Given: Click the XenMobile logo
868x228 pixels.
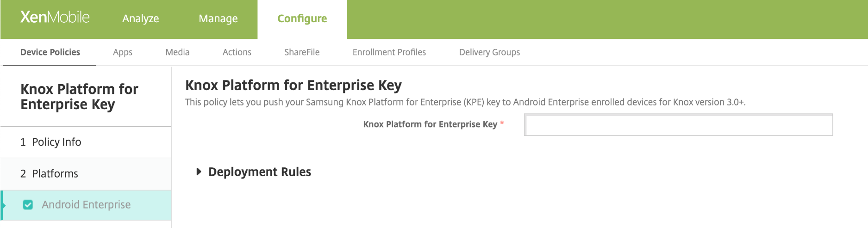Looking at the screenshot, I should pos(55,18).
